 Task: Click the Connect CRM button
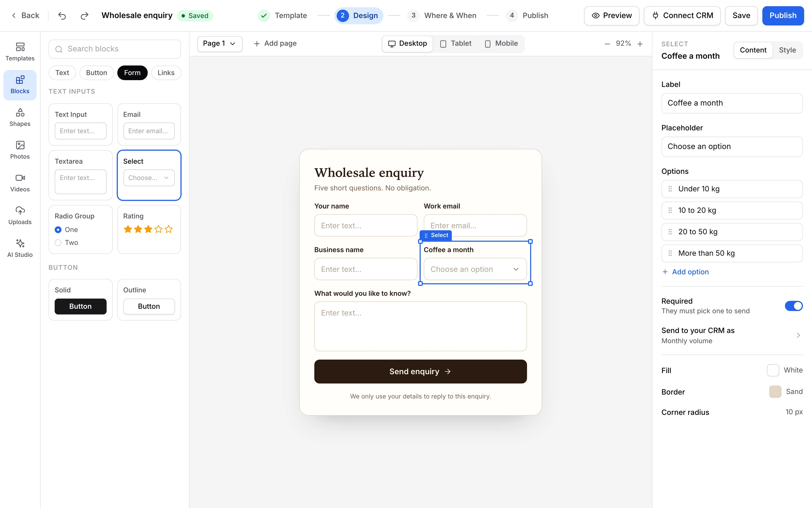[x=682, y=16]
